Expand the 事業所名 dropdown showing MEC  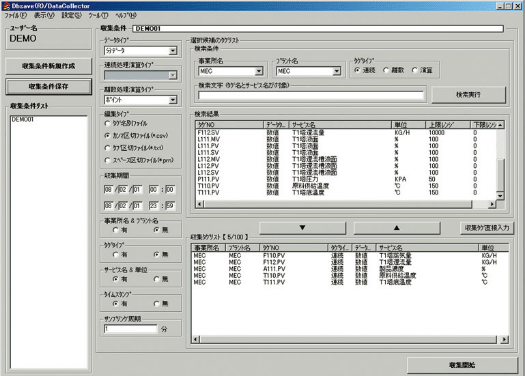click(x=259, y=71)
